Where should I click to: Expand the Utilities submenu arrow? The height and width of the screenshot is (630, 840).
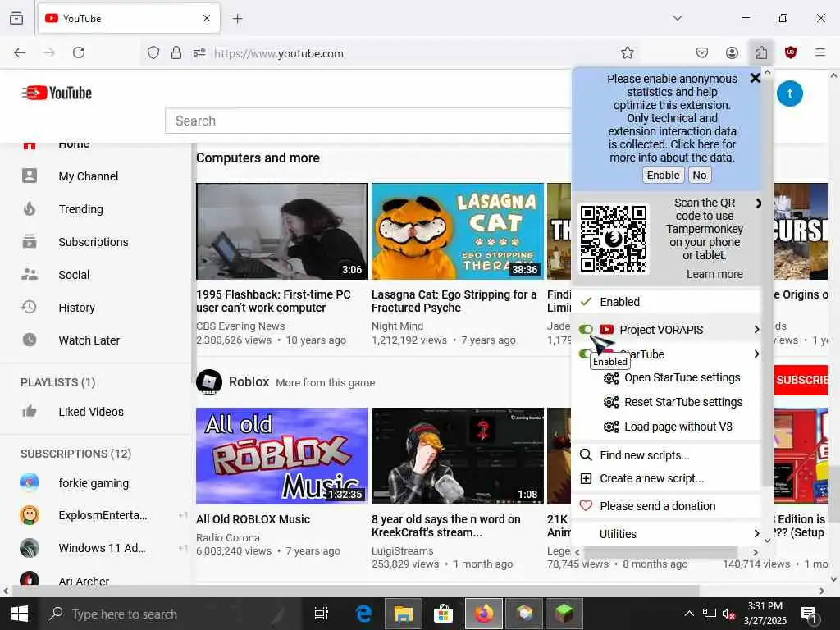tap(756, 533)
